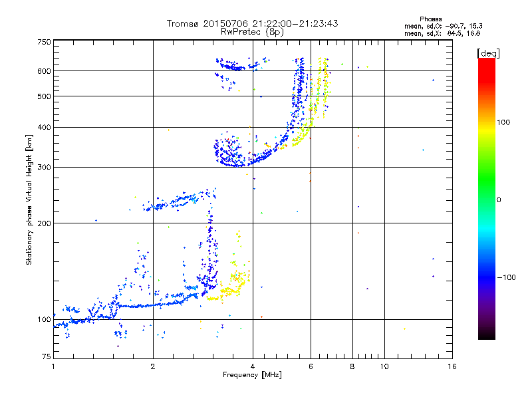The width and height of the screenshot is (532, 399).
Task: Click the 'Frequency [MHz]' x-axis label
Action: (252, 375)
